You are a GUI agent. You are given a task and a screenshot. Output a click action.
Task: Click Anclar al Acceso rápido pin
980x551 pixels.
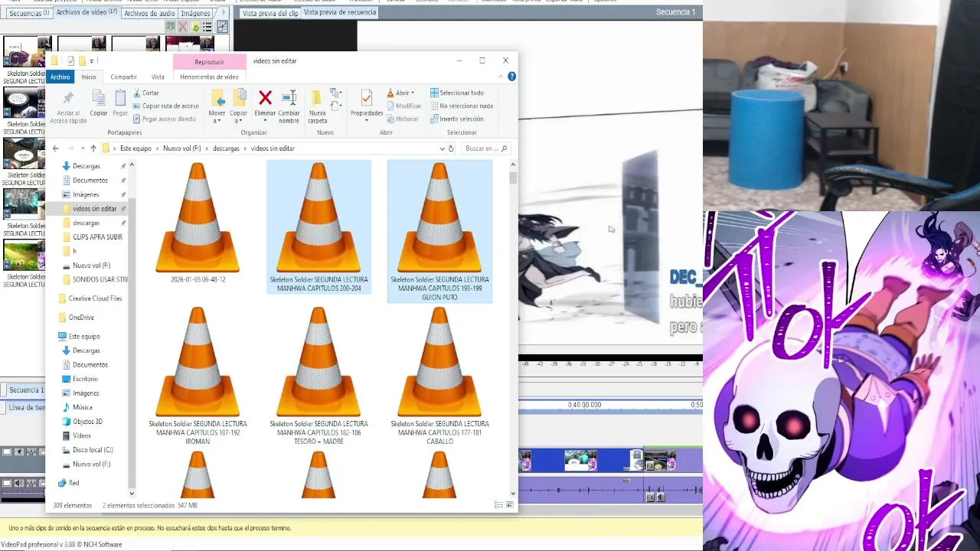click(x=68, y=106)
